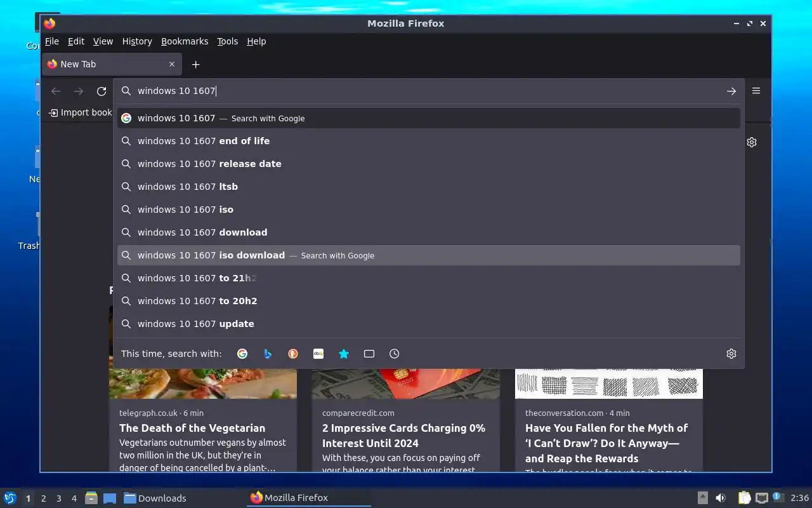Search open tabs using the tab icon
Screen dimensions: 812x508
369,354
